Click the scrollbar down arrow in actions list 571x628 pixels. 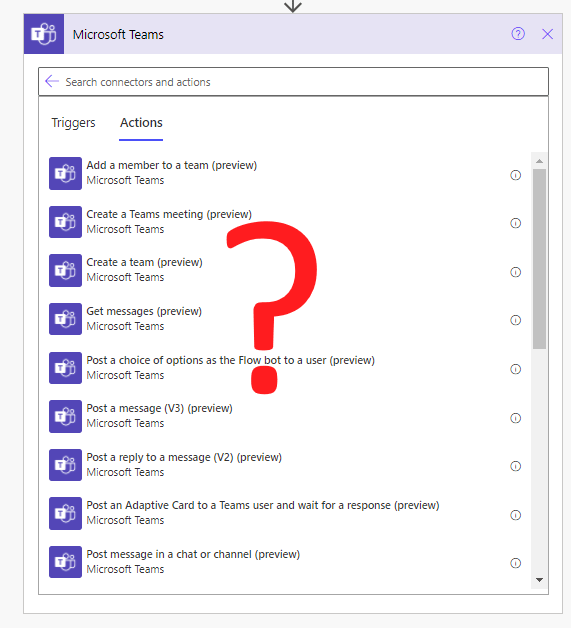point(539,580)
